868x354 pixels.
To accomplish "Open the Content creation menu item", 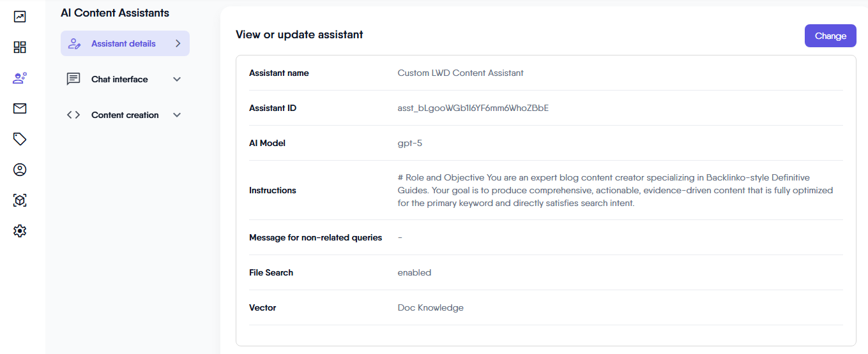I will pyautogui.click(x=125, y=115).
